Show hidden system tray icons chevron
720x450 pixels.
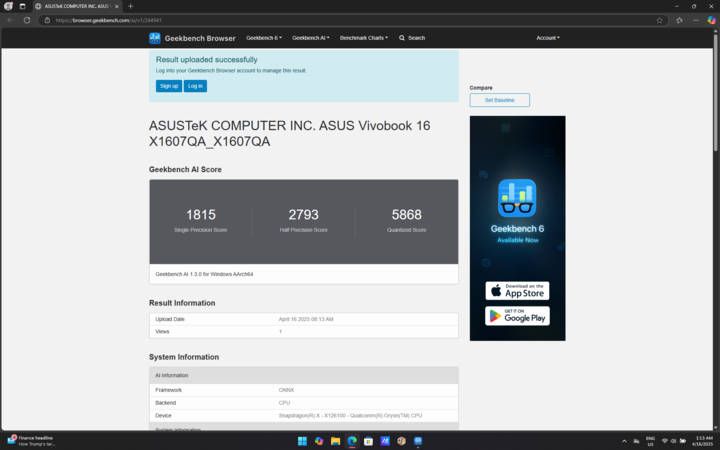pos(624,441)
